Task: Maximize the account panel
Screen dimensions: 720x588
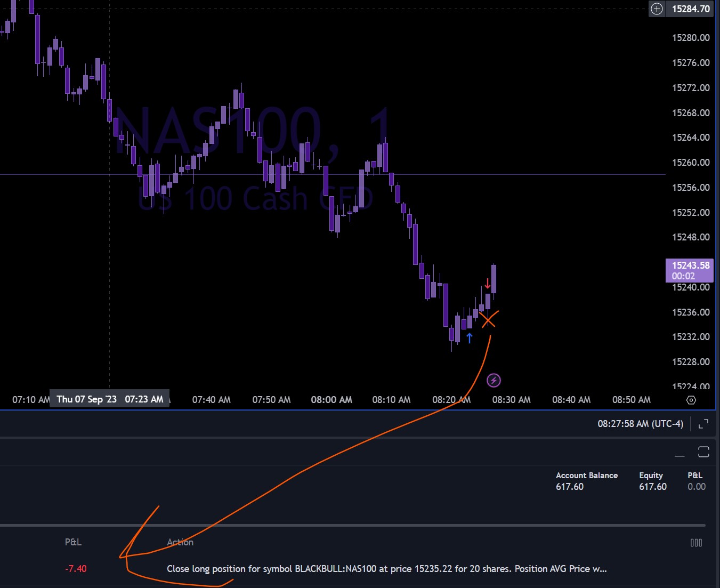Action: (703, 452)
